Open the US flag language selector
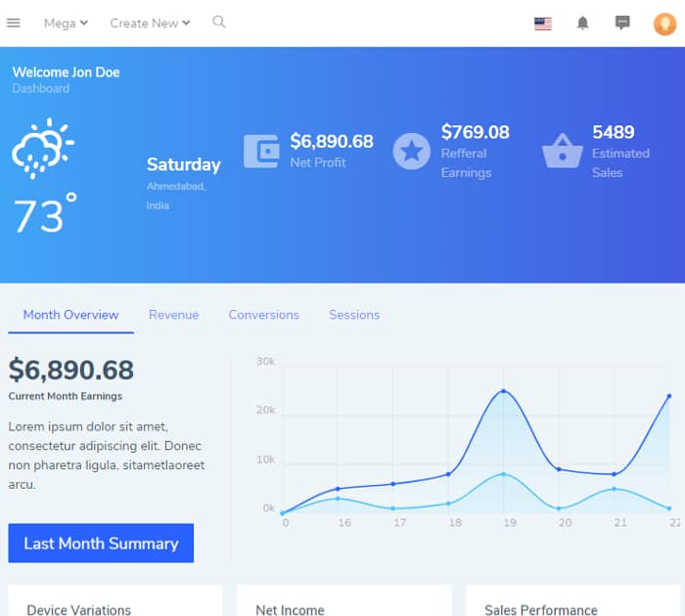 tap(543, 23)
